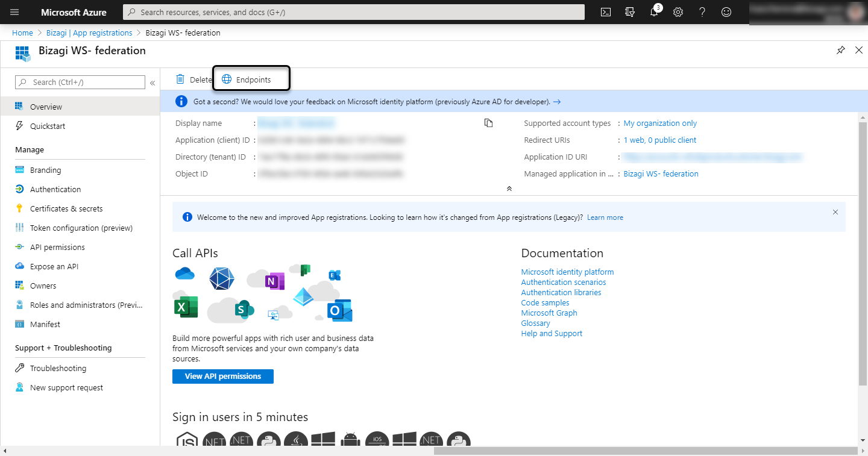Follow the feedback arrow link in banner
The image size is (868, 456).
coord(557,102)
